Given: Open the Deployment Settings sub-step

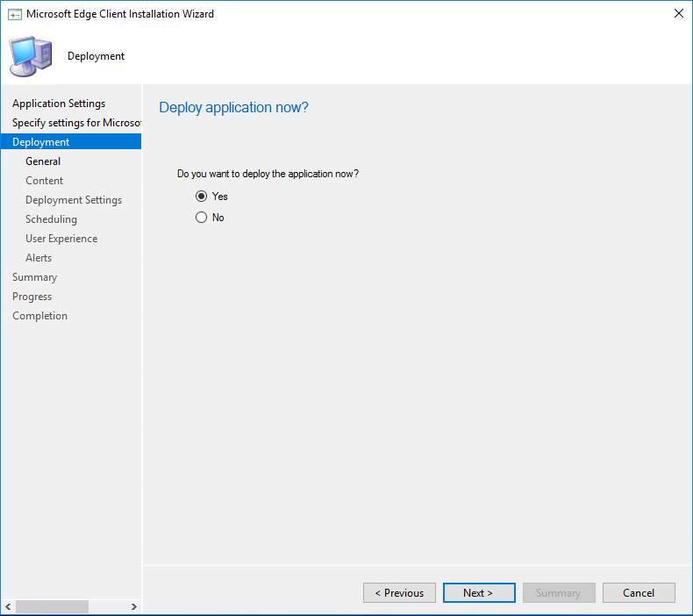Looking at the screenshot, I should coord(74,200).
